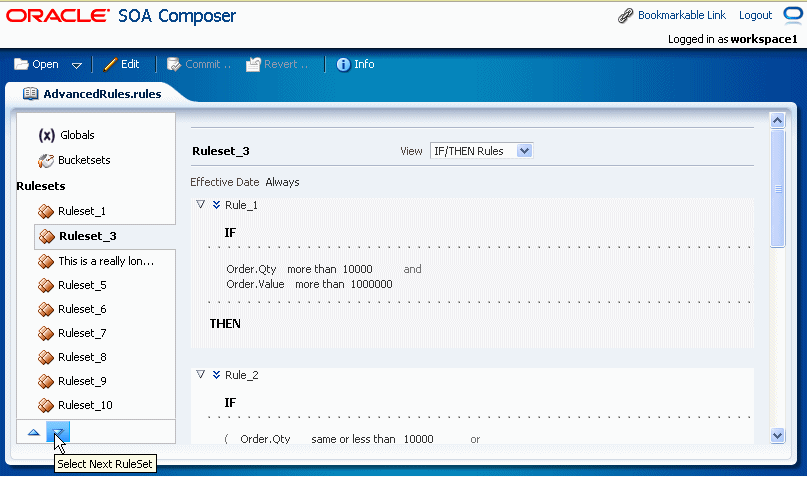Open the Info panel
Image resolution: width=807 pixels, height=477 pixels.
[x=355, y=64]
